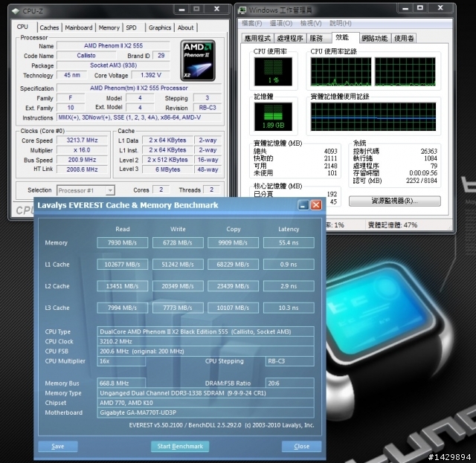Open the 網路功能 tab in Task Manager
Screen dimensions: 476x463
click(x=375, y=38)
